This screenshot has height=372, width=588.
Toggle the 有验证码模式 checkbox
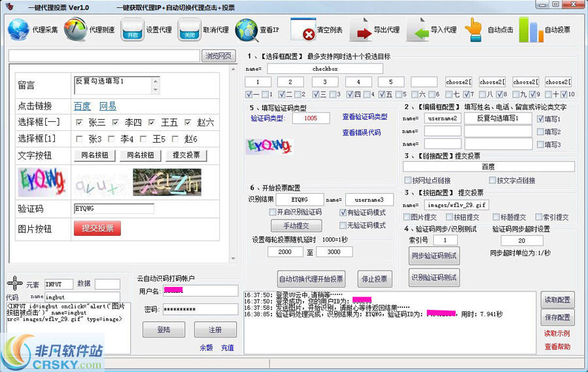[x=343, y=212]
